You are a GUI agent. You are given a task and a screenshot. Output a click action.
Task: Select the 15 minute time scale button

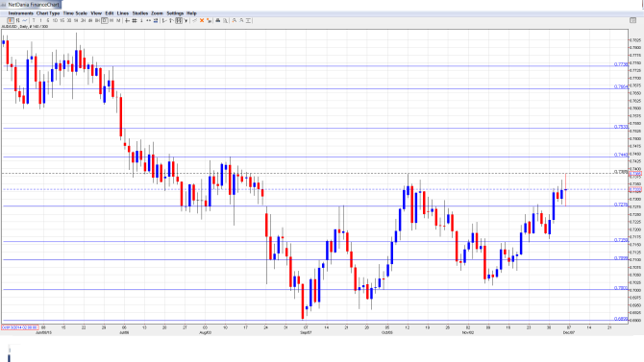[62, 20]
